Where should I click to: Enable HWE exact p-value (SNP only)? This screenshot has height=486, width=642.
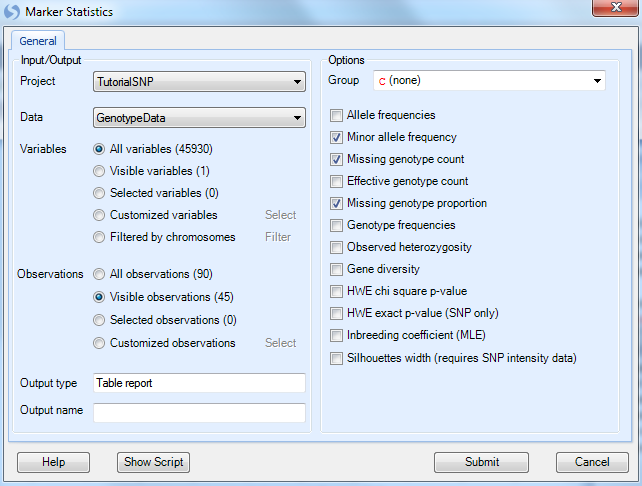coord(336,314)
